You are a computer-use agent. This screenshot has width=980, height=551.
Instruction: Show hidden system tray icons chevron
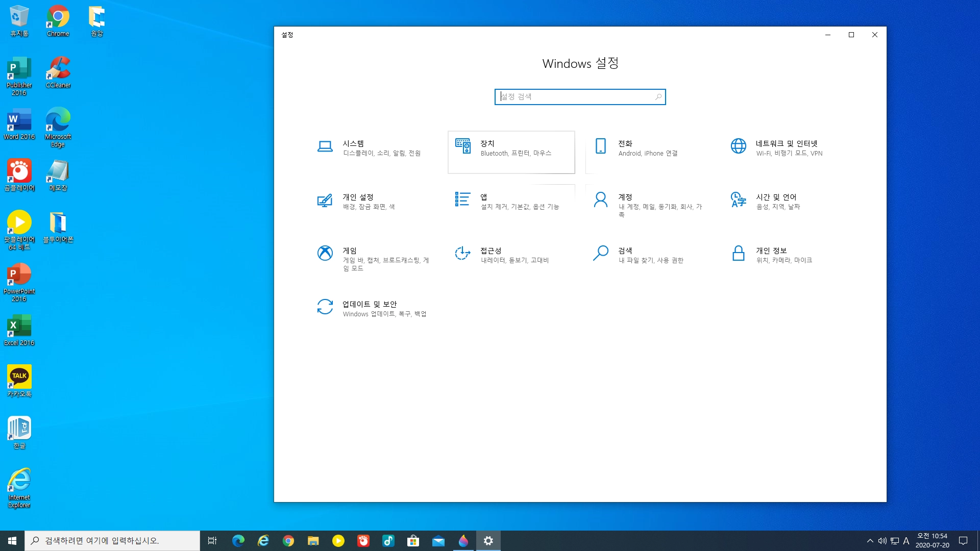tap(870, 541)
